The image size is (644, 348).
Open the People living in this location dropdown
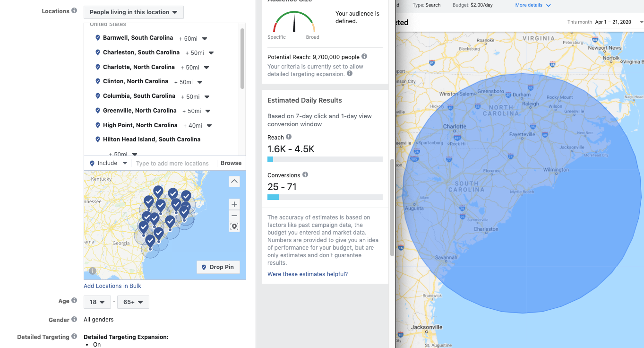pos(134,12)
